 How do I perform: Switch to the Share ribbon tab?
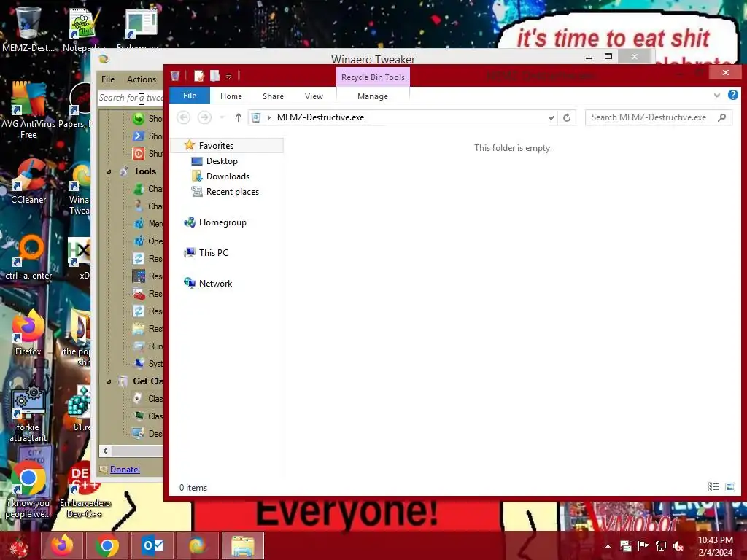pos(273,96)
